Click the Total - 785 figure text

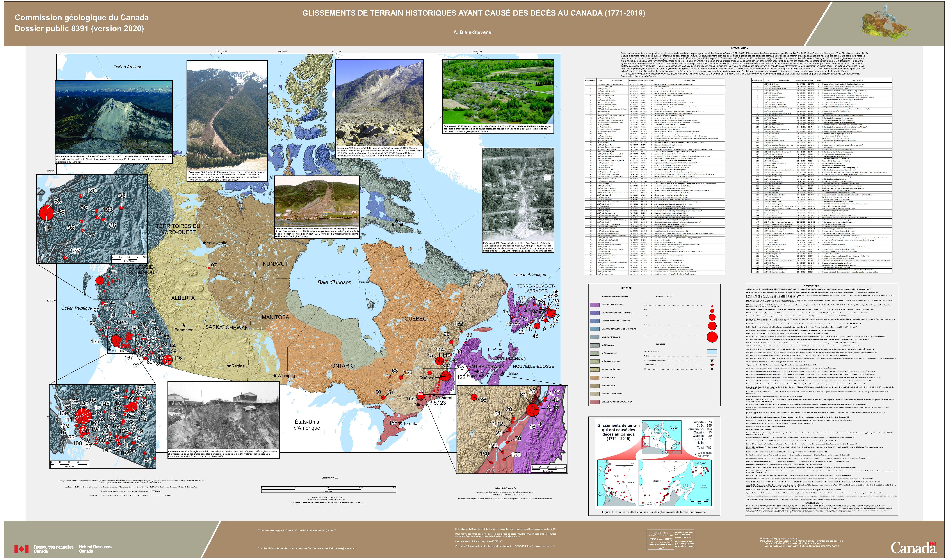point(704,448)
